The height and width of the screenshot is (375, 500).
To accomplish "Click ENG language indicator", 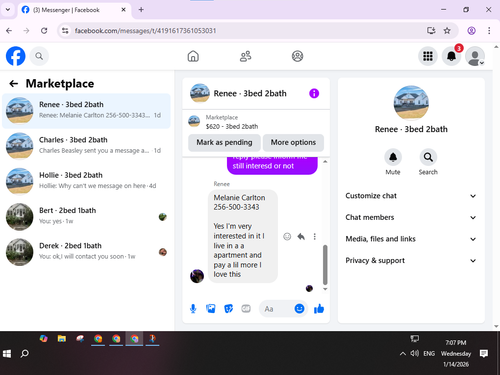I will [x=429, y=354].
